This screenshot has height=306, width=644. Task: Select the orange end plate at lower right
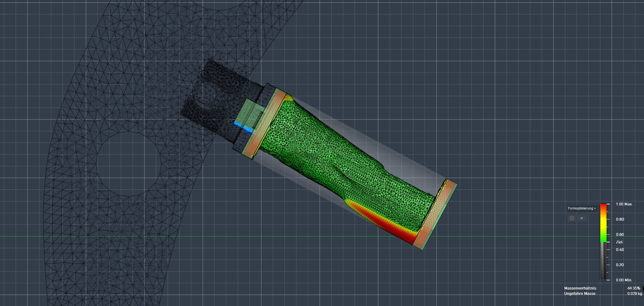pyautogui.click(x=434, y=215)
